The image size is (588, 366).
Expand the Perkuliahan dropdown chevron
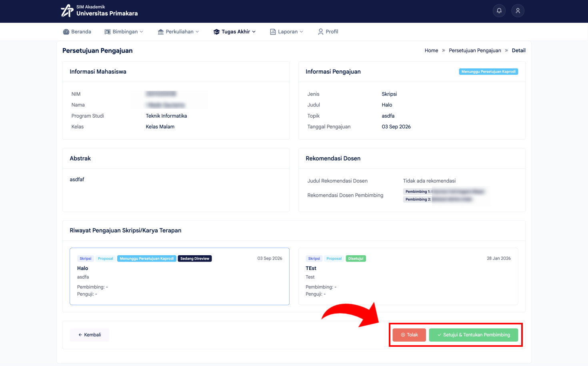[197, 32]
